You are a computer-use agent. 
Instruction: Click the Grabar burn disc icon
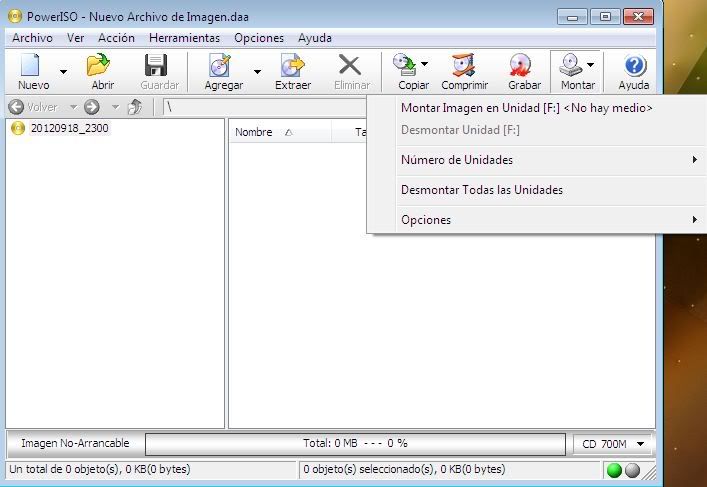(520, 65)
